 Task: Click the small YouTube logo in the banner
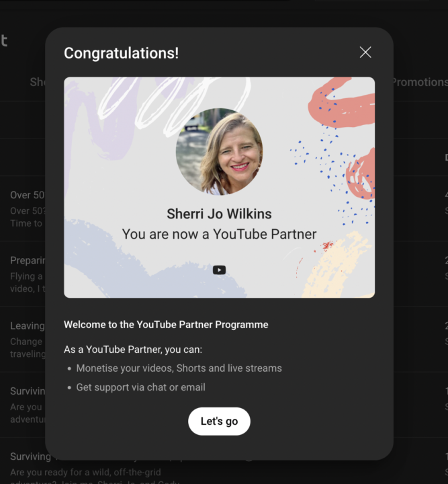pos(219,270)
